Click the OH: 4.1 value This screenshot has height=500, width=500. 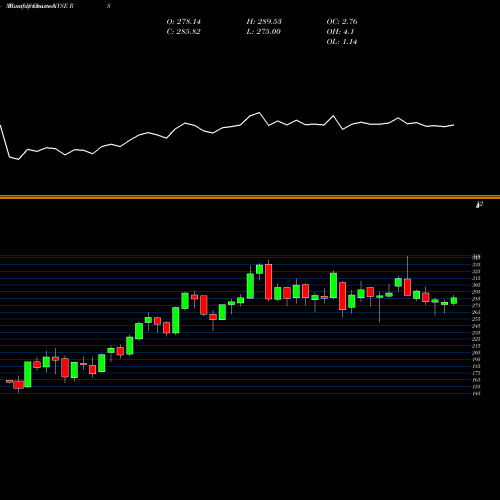[340, 32]
